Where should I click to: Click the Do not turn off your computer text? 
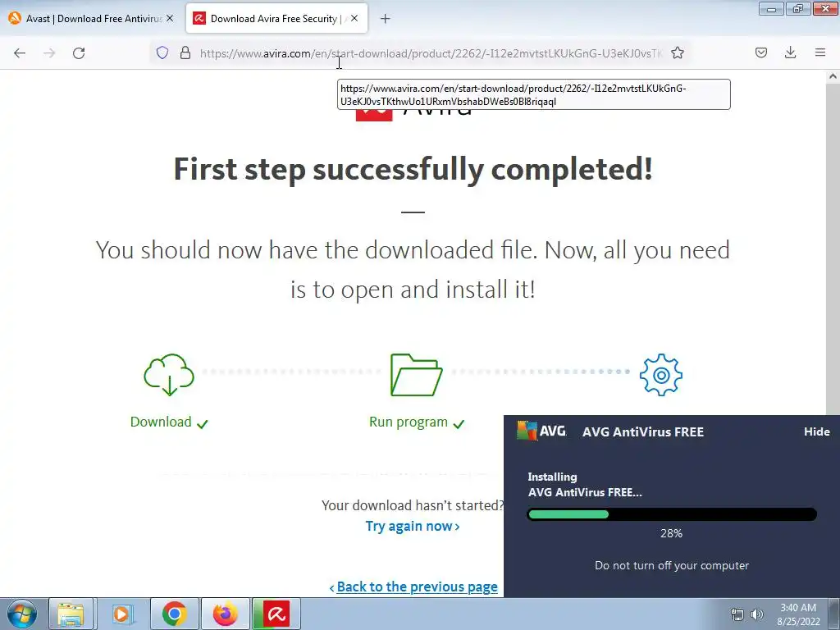point(672,566)
